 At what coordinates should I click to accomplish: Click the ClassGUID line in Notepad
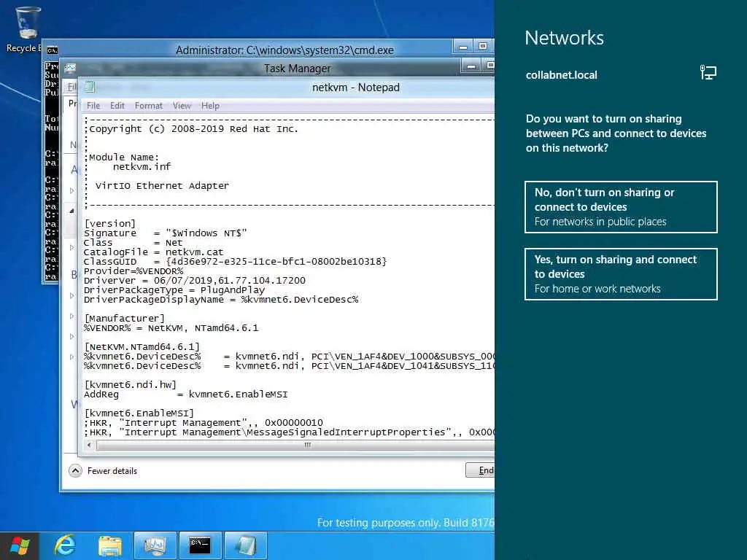236,262
